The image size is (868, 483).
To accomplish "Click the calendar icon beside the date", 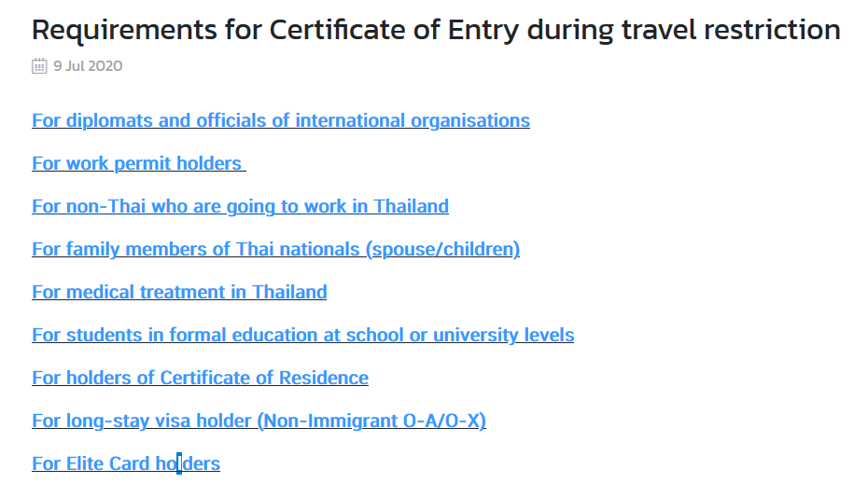I will pyautogui.click(x=39, y=66).
